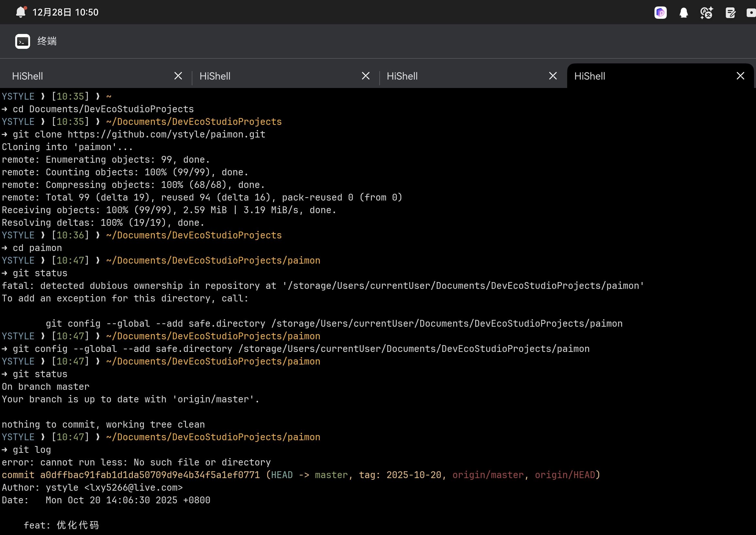The width and height of the screenshot is (756, 535).
Task: Open the QQ penguin tray icon
Action: [x=684, y=13]
